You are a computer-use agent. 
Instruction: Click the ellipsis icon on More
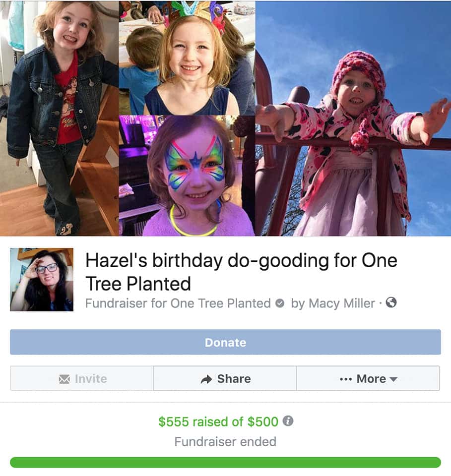346,379
